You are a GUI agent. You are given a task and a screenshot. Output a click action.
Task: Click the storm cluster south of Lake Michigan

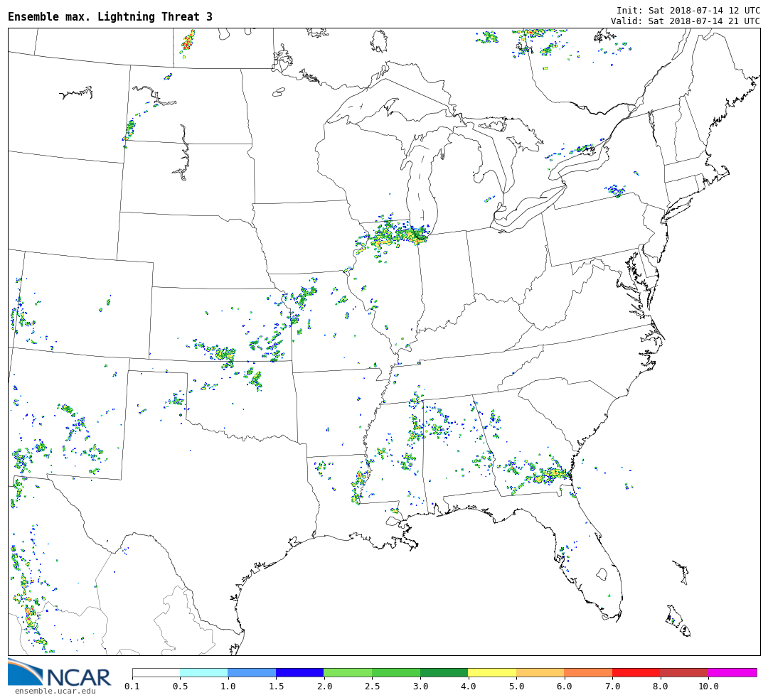pos(393,235)
